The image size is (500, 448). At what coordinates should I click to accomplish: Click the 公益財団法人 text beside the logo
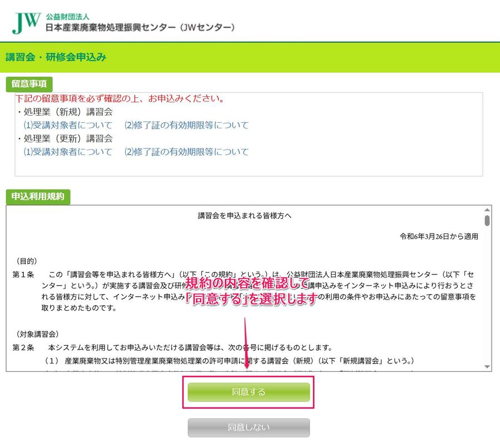[67, 17]
